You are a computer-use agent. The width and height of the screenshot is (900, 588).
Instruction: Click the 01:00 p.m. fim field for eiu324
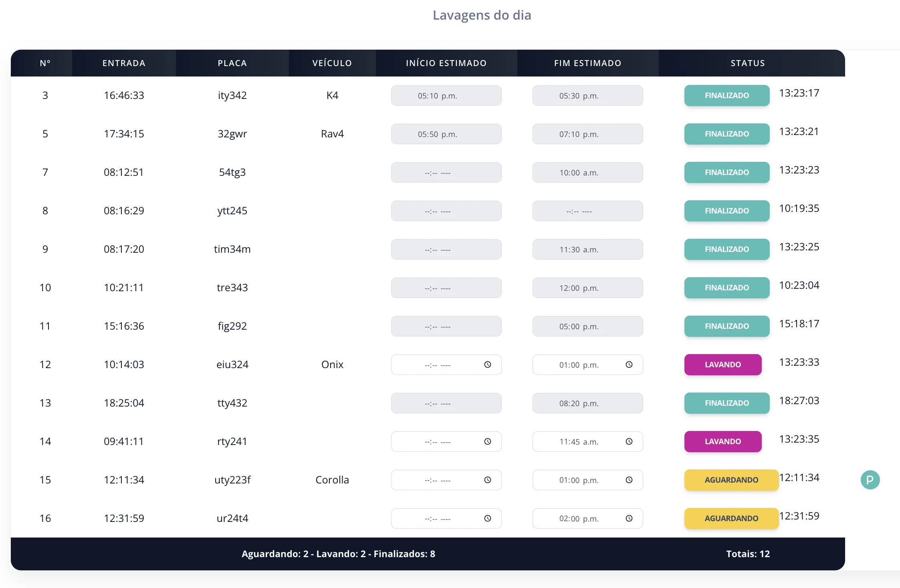(587, 364)
